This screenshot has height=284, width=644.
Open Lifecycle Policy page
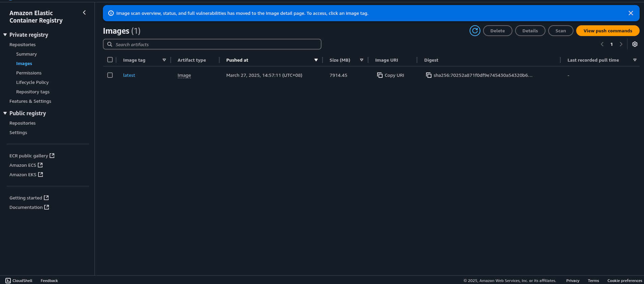(x=32, y=82)
